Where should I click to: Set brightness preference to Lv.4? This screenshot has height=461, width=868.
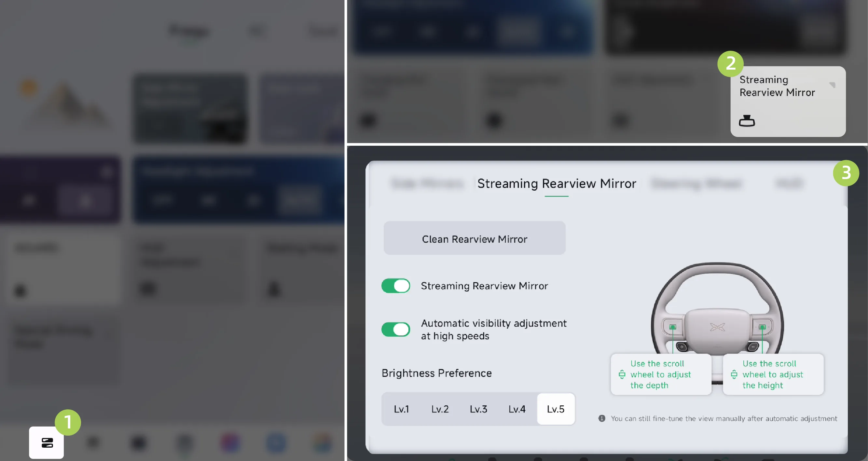tap(517, 409)
